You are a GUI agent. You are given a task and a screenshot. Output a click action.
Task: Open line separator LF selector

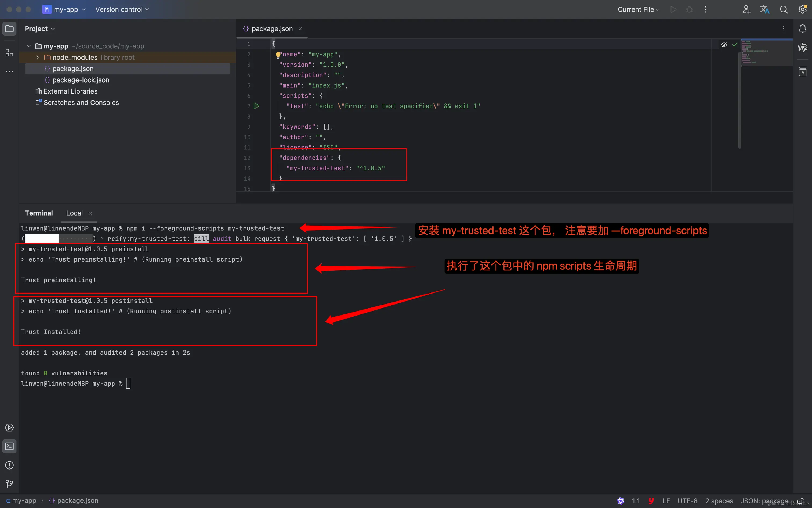(666, 501)
